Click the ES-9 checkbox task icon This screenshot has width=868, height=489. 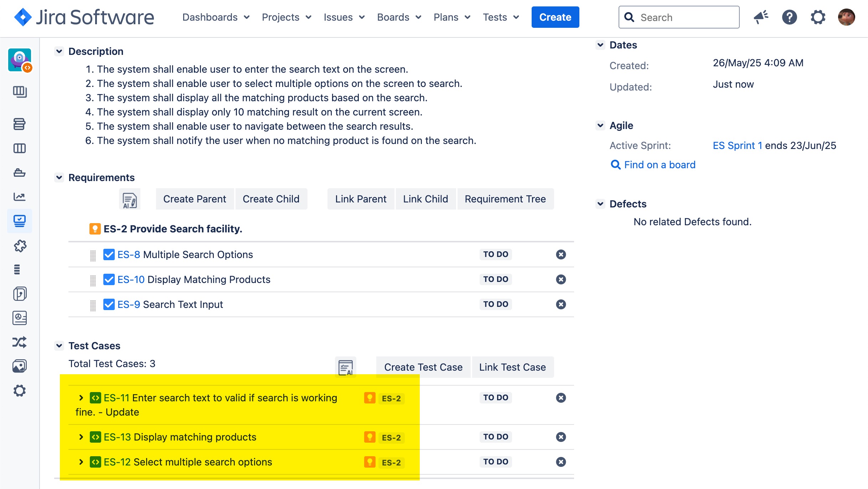(x=109, y=304)
